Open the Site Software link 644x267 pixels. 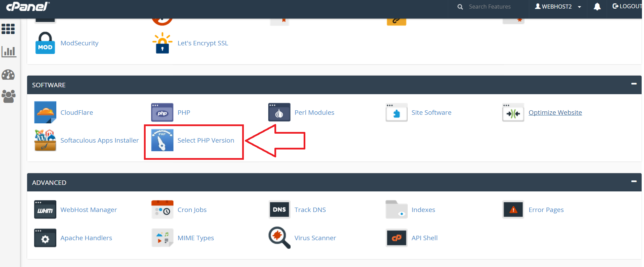[431, 112]
